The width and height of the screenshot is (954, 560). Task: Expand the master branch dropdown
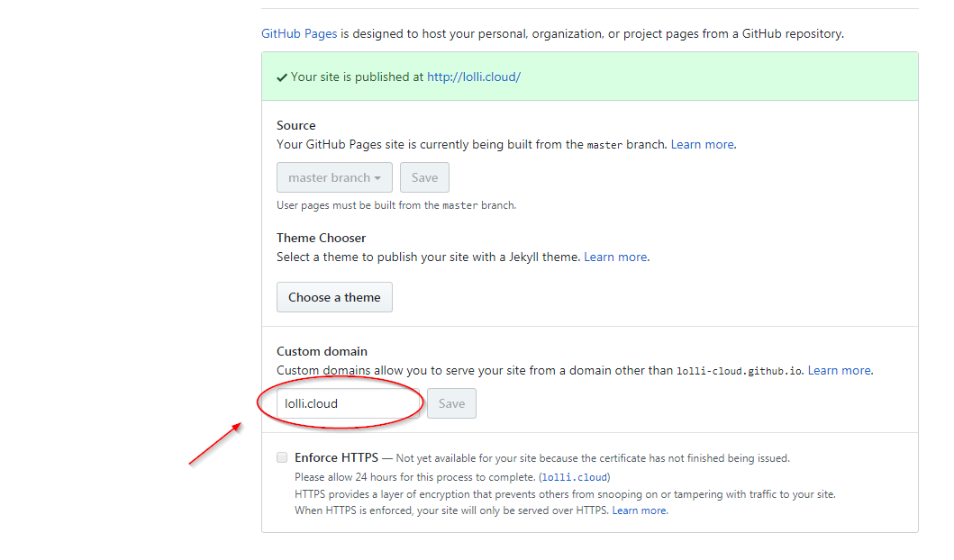(x=334, y=177)
